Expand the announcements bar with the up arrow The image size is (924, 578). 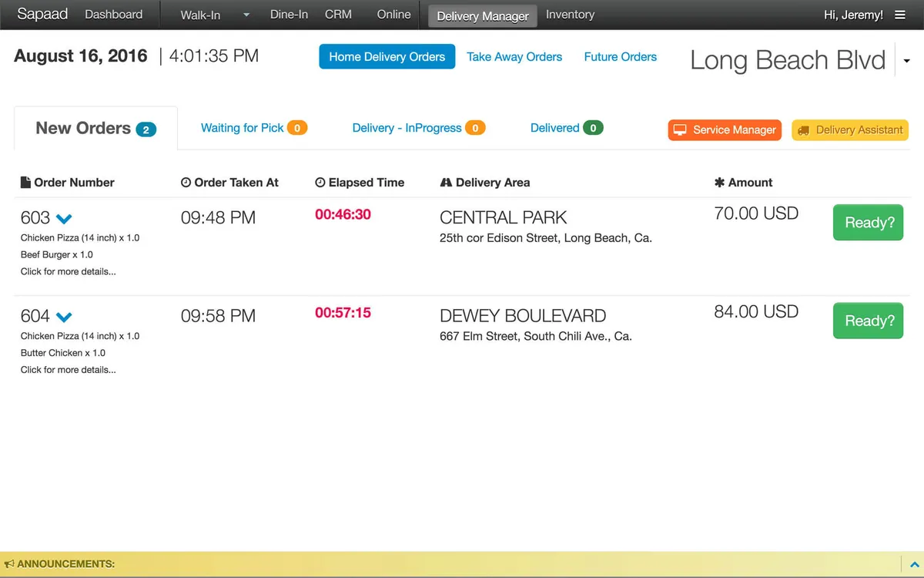click(913, 564)
